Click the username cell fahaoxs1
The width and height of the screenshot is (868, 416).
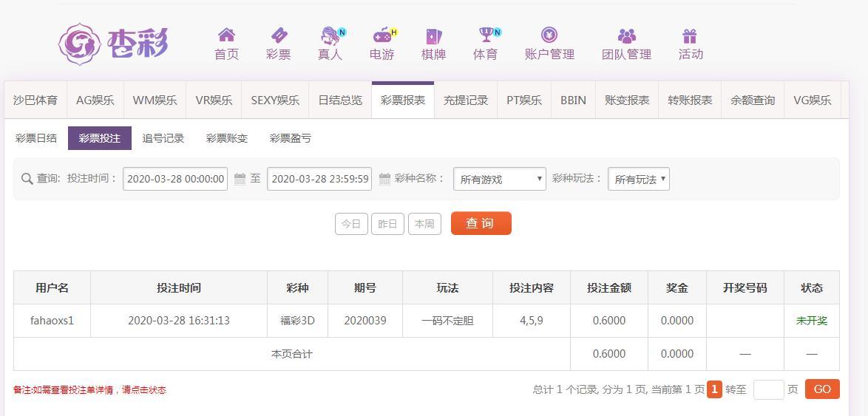point(52,320)
